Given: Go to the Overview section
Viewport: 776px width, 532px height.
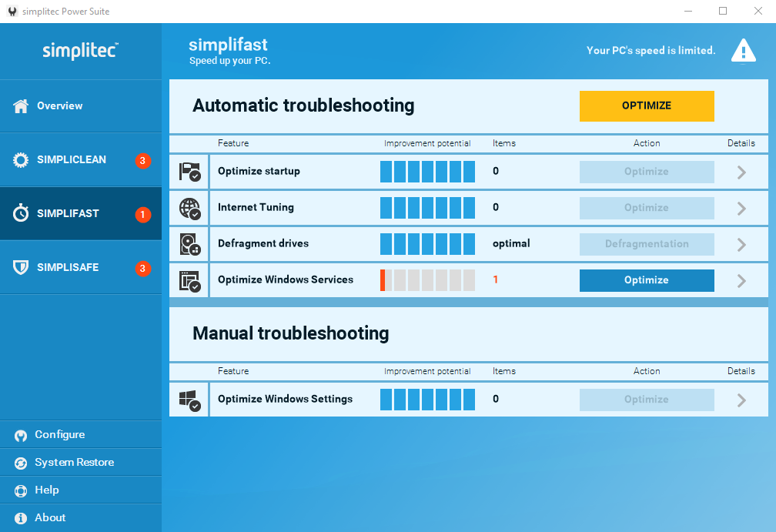Looking at the screenshot, I should pos(81,106).
